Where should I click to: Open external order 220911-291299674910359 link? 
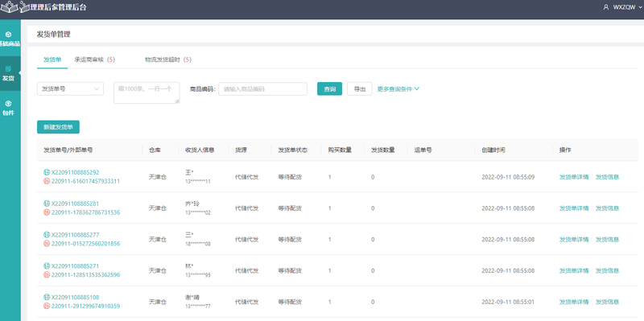point(85,306)
